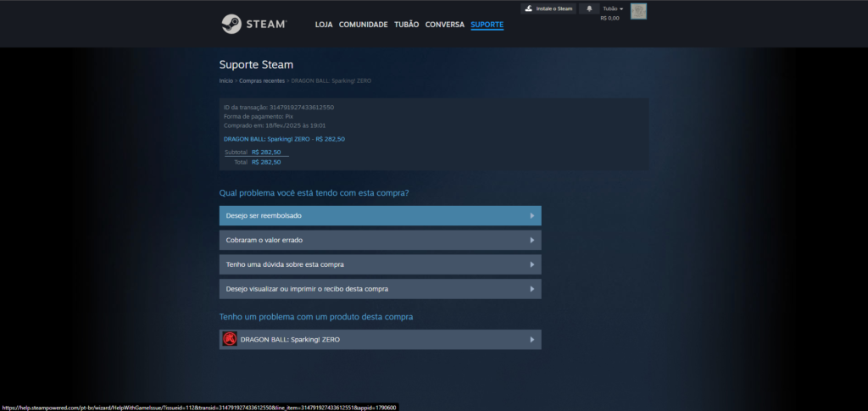The image size is (868, 411).
Task: Open the LOJA menu
Action: 324,25
